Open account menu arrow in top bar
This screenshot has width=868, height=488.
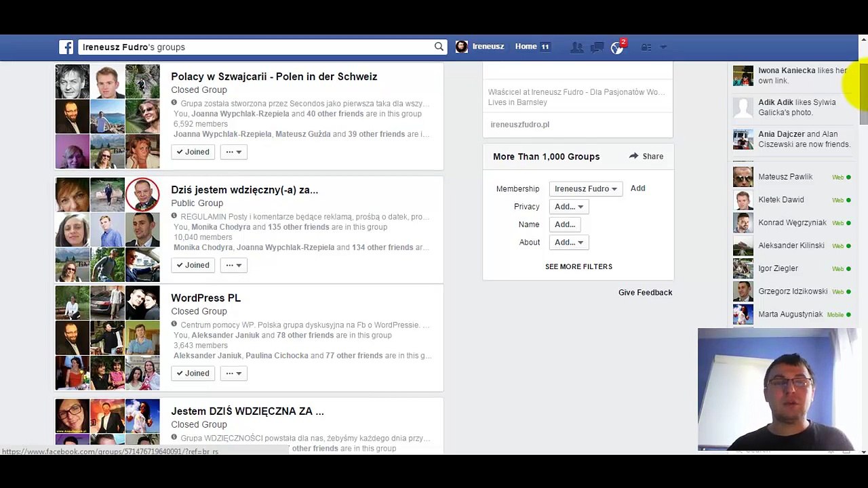point(663,47)
